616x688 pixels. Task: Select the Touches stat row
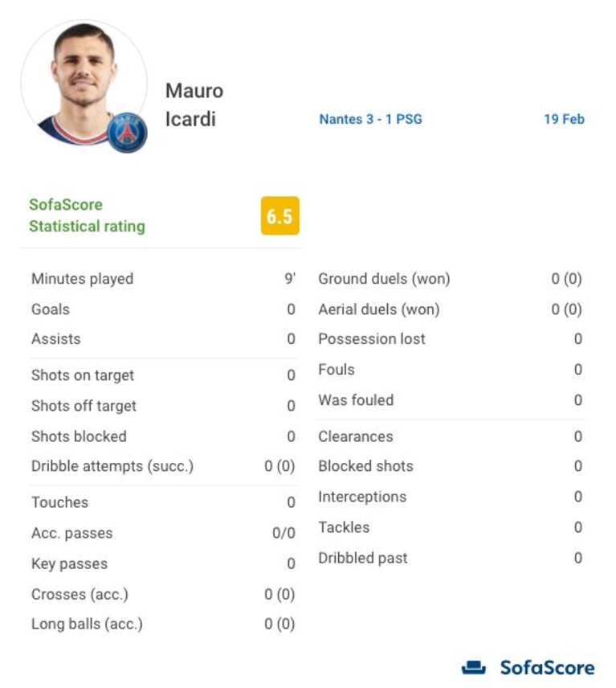164,502
